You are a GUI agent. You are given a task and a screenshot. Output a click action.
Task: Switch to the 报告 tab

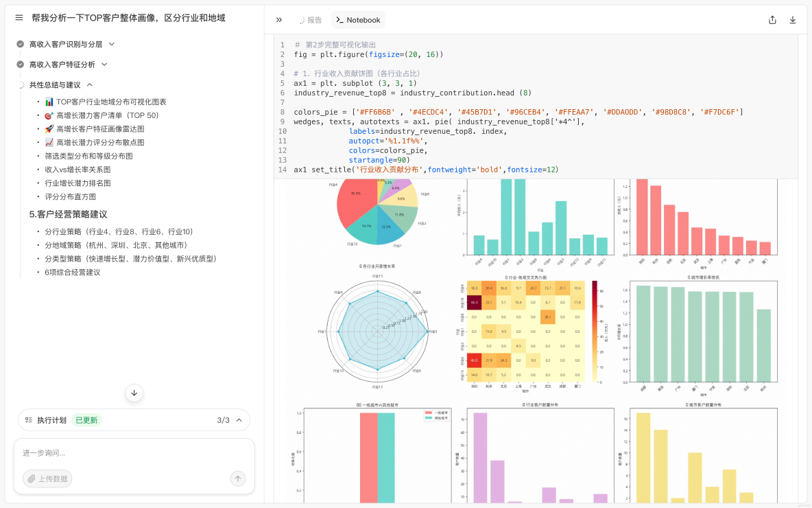[309, 20]
